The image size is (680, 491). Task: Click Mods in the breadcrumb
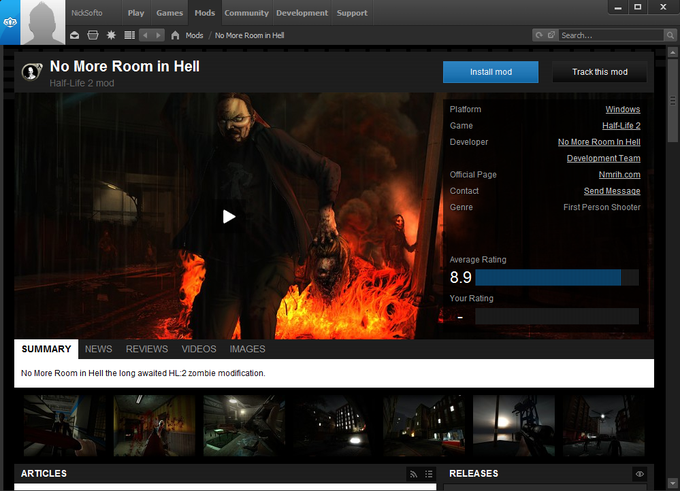pos(194,36)
